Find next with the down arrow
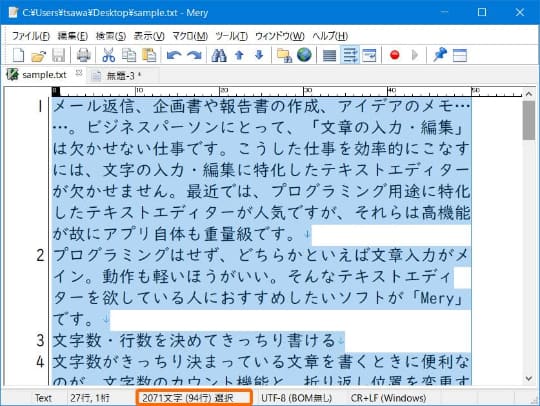 259,55
